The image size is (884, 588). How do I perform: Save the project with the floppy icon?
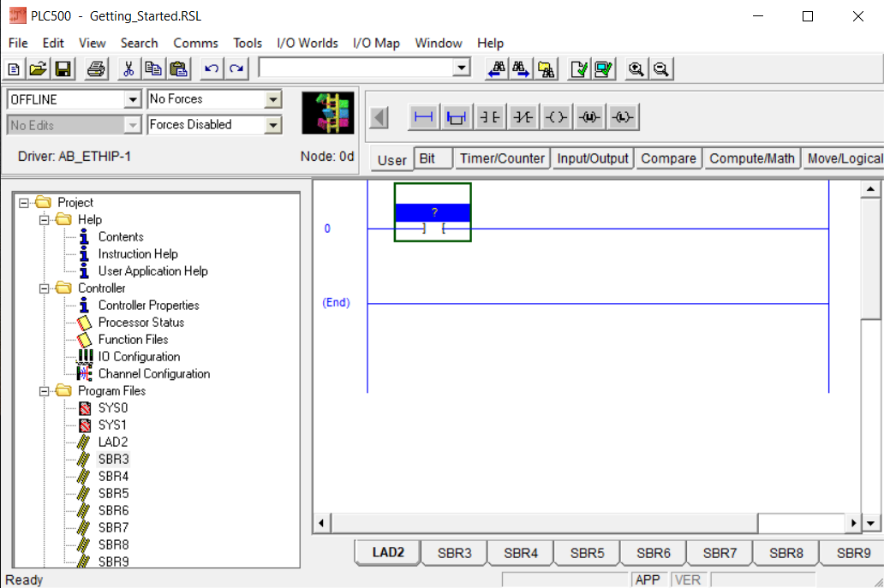(63, 68)
